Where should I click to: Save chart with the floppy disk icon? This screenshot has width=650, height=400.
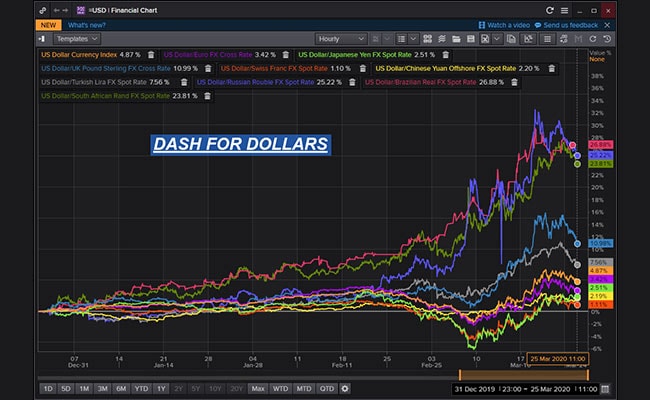(x=471, y=39)
